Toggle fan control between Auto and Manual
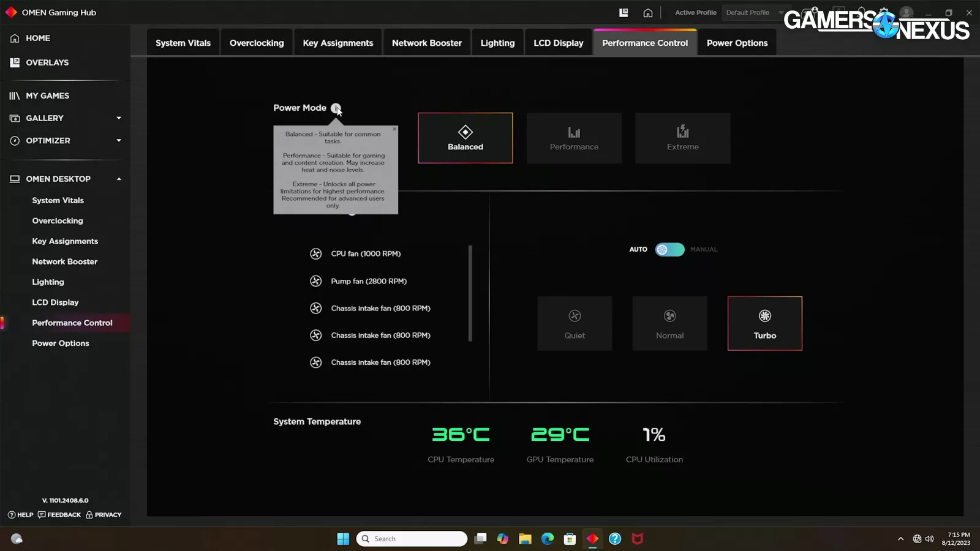 (669, 250)
